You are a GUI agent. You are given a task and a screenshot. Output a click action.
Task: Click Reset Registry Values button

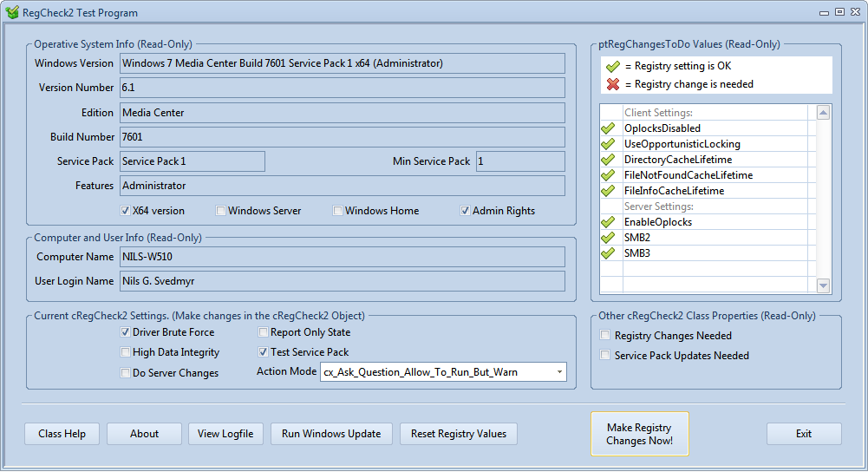[x=459, y=434]
